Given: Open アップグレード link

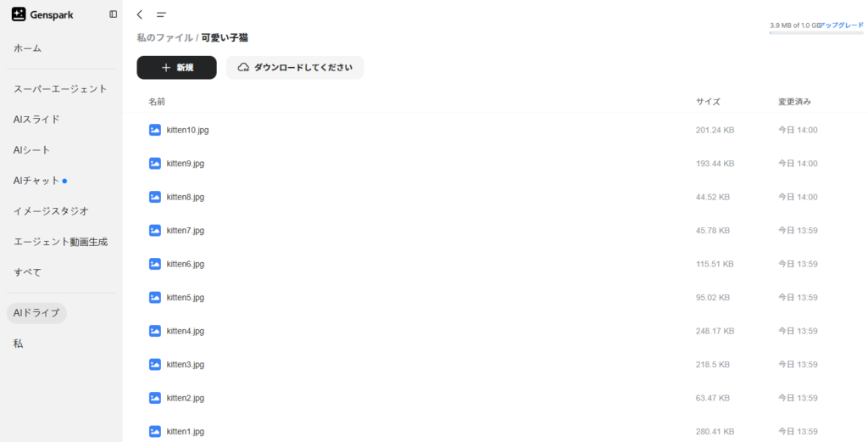Looking at the screenshot, I should [x=842, y=25].
